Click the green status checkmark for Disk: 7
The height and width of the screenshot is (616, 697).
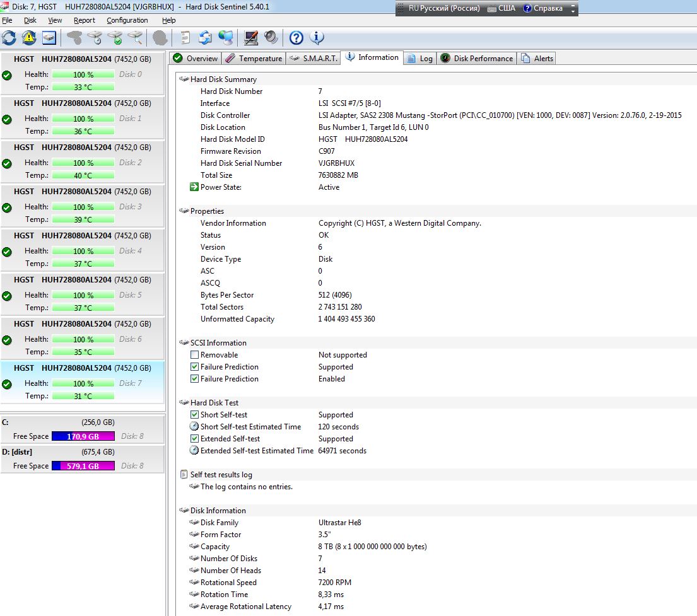pyautogui.click(x=7, y=384)
